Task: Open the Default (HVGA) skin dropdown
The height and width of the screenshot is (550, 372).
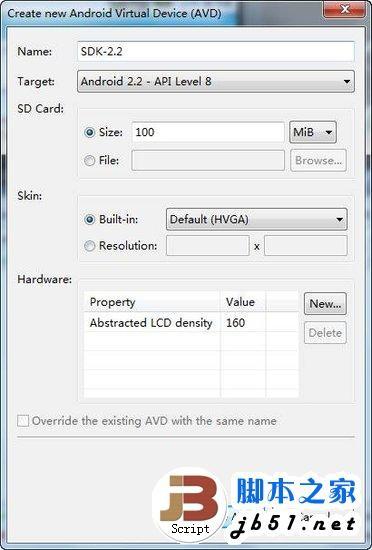Action: click(257, 220)
